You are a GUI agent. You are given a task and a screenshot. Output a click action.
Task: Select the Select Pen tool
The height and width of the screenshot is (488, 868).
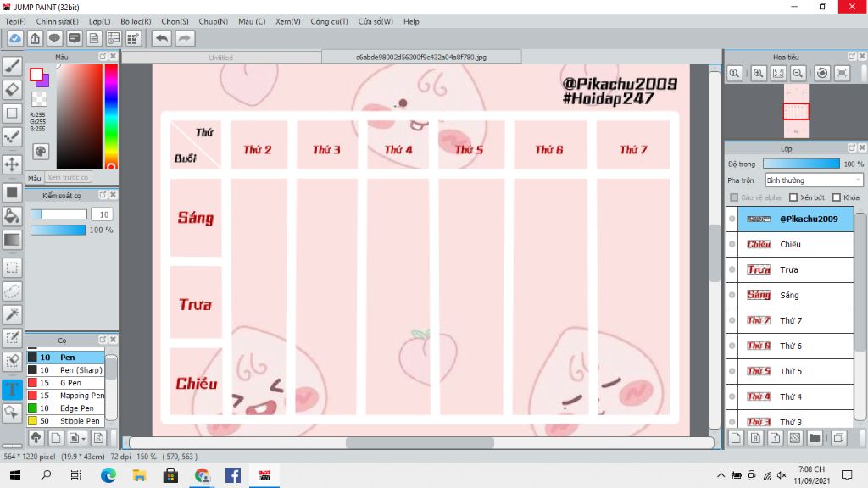tap(12, 338)
